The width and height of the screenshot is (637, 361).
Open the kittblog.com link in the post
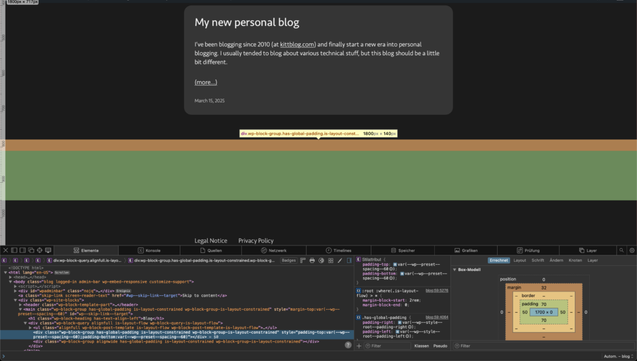[x=297, y=44]
